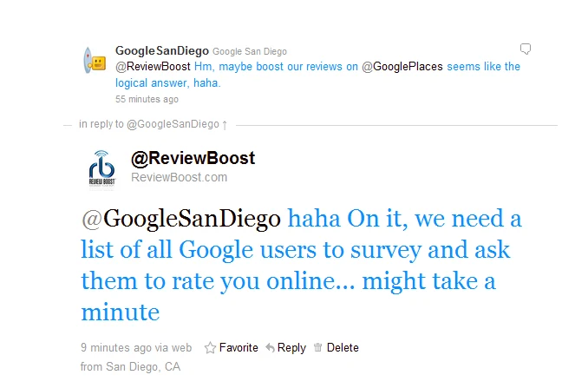Image resolution: width=588 pixels, height=388 pixels.
Task: Click the ReviewBoost.com name text
Action: tap(180, 177)
